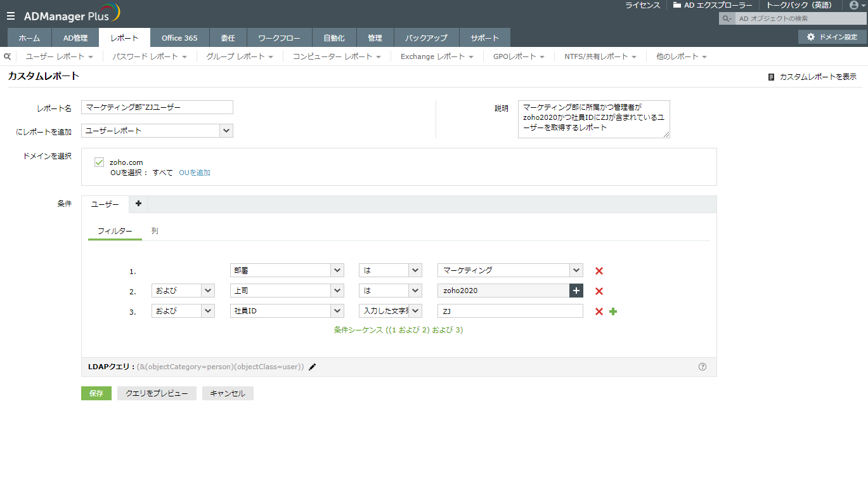This screenshot has height=491, width=868.
Task: Edit the LDAP query with pencil icon
Action: click(x=312, y=367)
